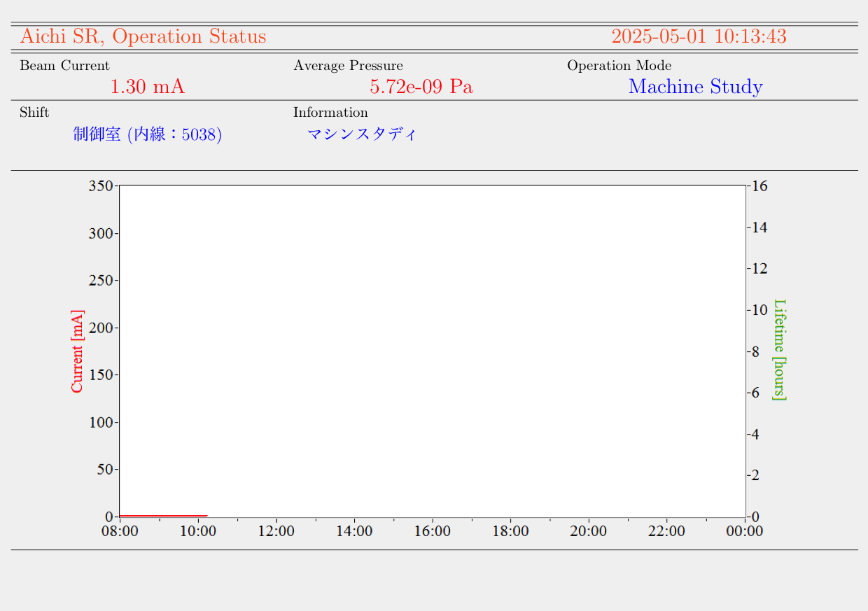
Task: Click the 16 tick on the lifetime axis
Action: (760, 186)
